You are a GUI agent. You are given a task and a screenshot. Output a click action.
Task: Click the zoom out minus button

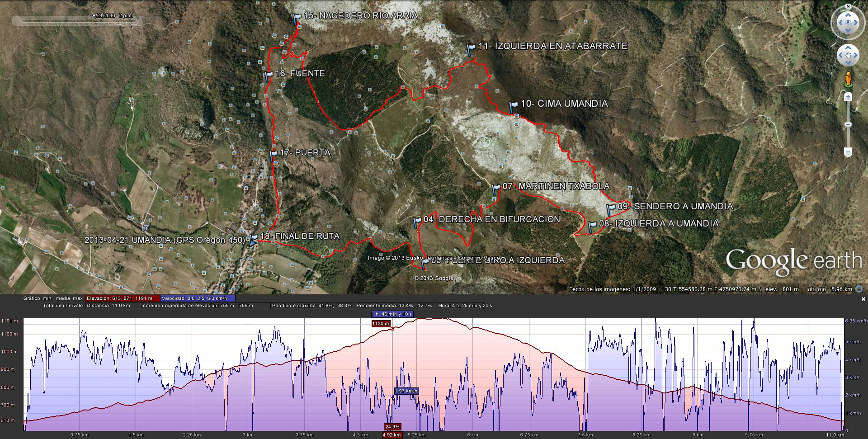(848, 152)
